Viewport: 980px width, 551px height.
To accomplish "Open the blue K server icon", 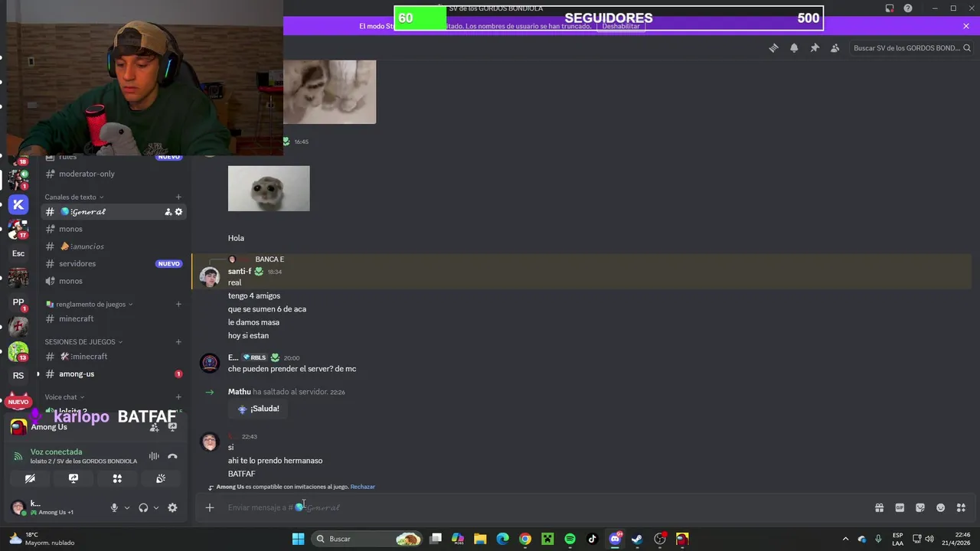I will [x=18, y=204].
